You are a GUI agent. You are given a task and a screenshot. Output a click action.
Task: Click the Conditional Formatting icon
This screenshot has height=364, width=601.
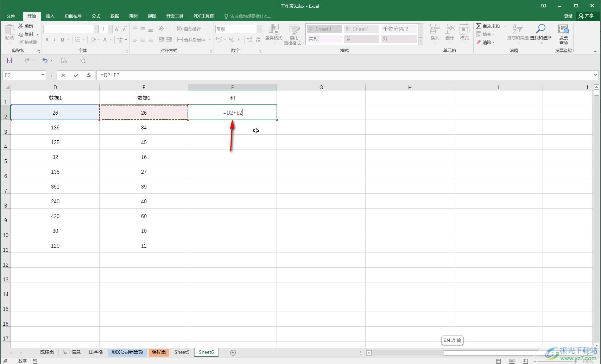274,30
